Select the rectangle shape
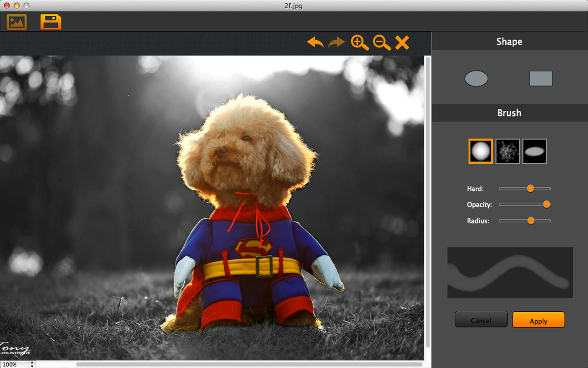This screenshot has height=368, width=588. coord(541,79)
